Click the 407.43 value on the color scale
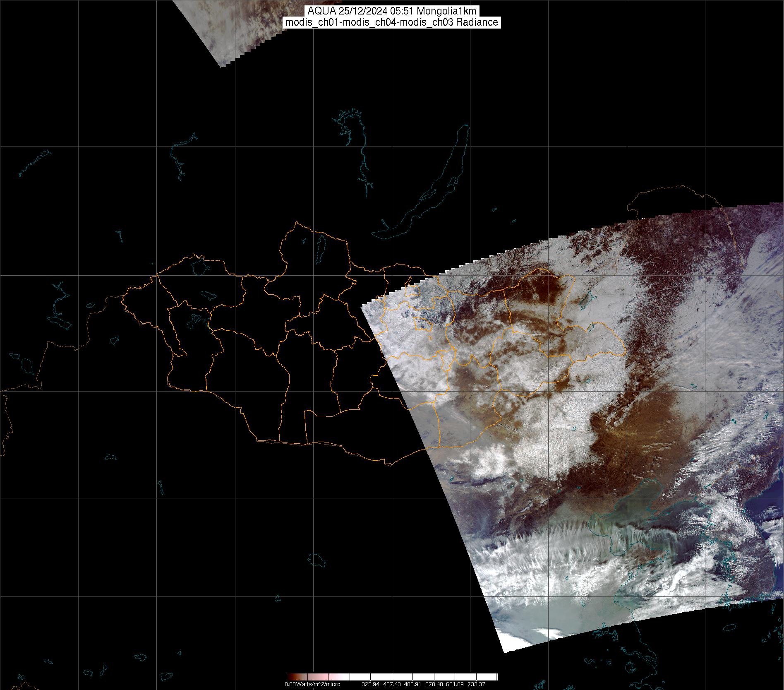The image size is (784, 690). [x=393, y=685]
